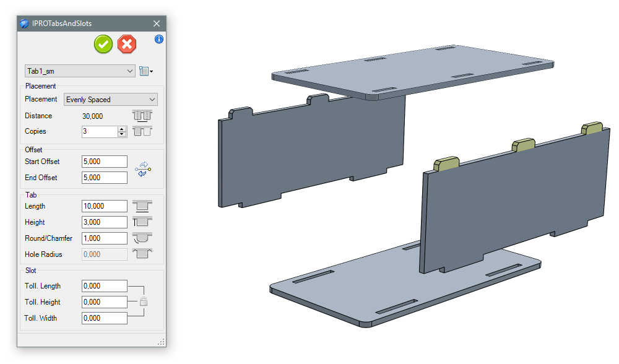Click the IPROTabsAndSlots title bar app icon
The height and width of the screenshot is (364, 619).
pos(25,24)
